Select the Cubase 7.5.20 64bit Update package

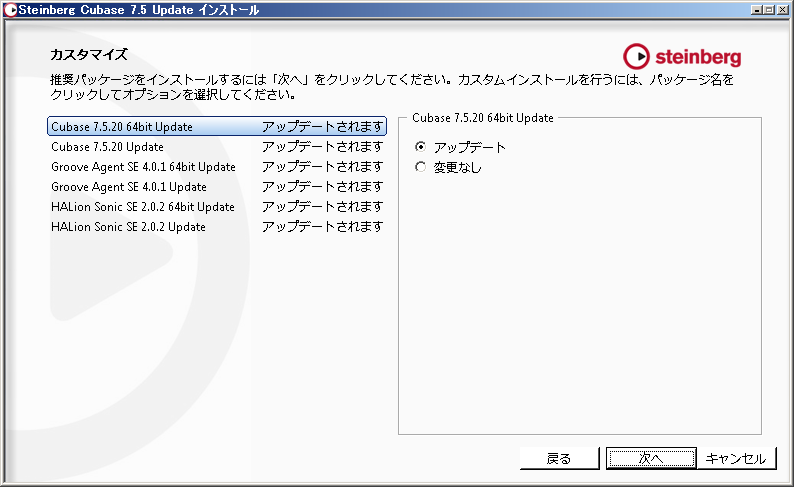(217, 127)
